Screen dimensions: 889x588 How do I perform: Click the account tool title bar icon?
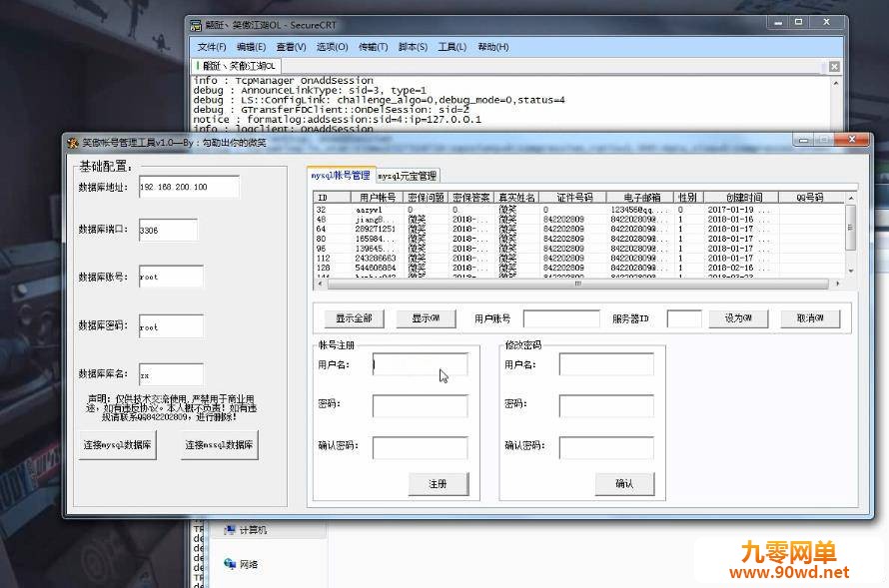point(73,143)
